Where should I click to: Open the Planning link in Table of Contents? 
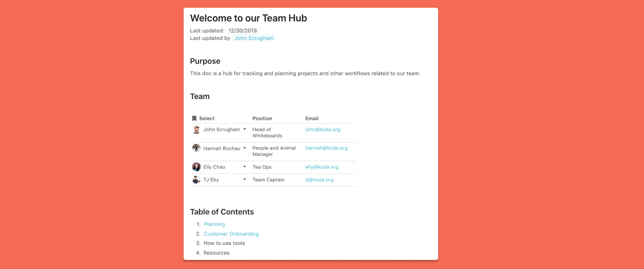[x=214, y=224]
